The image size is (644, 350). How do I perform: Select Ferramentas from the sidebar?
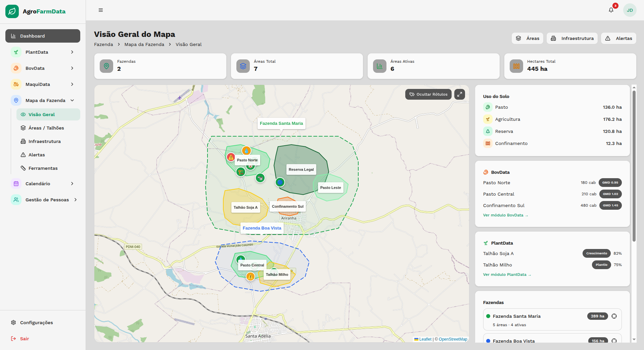coord(43,168)
